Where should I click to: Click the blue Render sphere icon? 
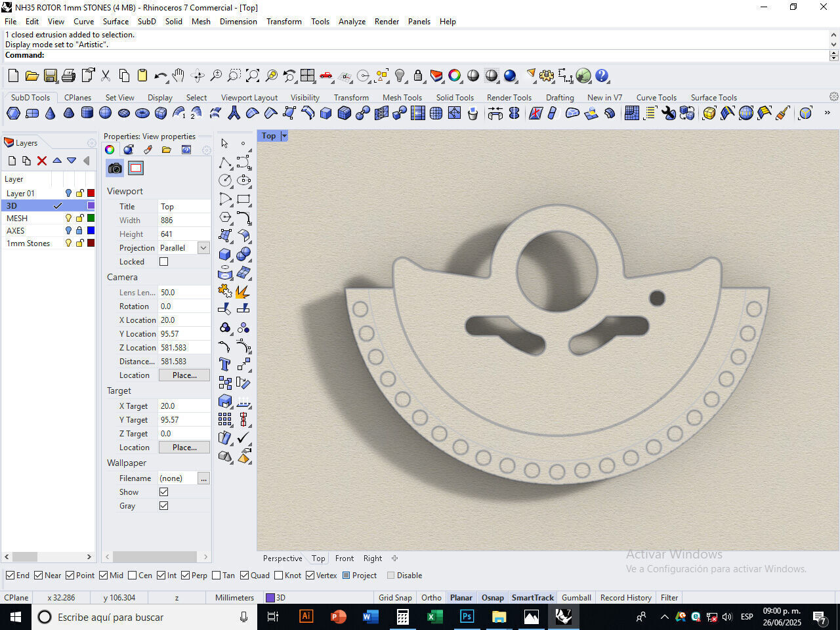click(510, 76)
